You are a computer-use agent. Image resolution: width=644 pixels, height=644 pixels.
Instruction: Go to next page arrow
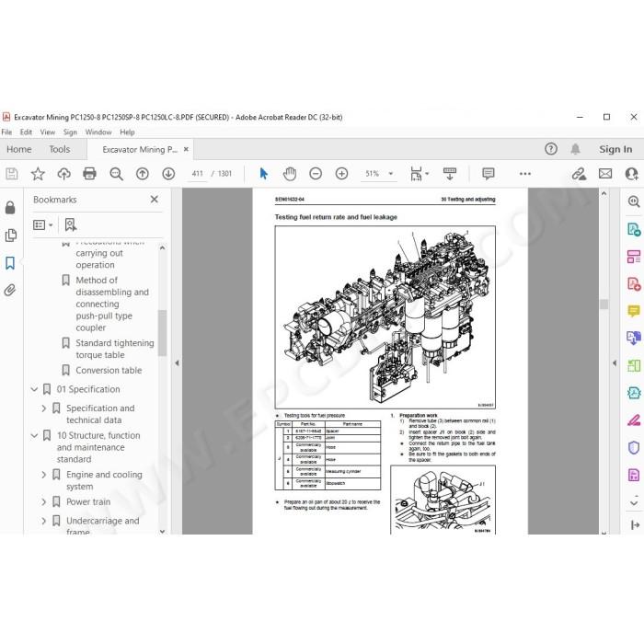pyautogui.click(x=168, y=174)
